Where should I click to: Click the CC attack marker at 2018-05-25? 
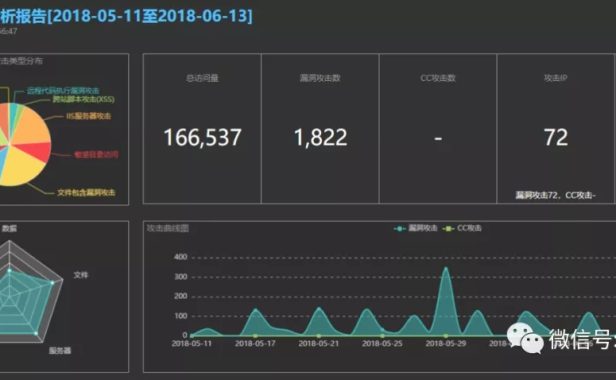pos(382,336)
